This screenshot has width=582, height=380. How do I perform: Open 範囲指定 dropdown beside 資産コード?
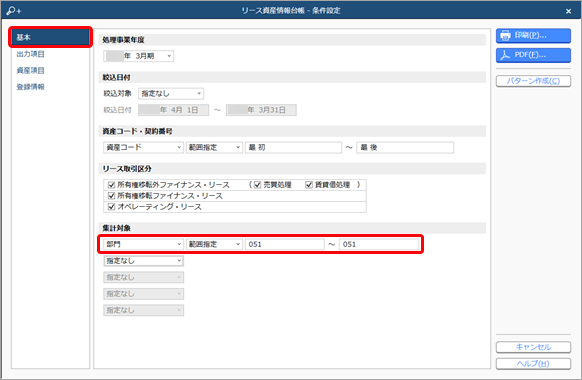pos(214,147)
